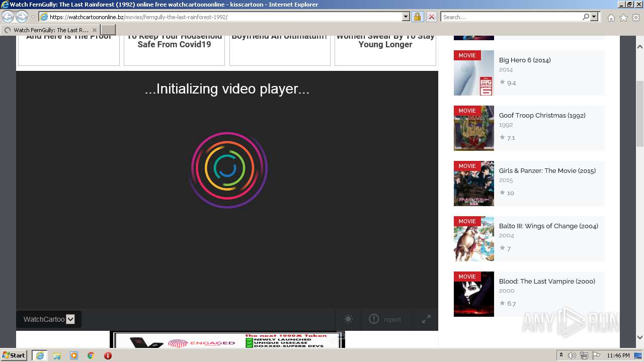The width and height of the screenshot is (644, 362).
Task: Report the video with the report button
Action: [x=385, y=319]
